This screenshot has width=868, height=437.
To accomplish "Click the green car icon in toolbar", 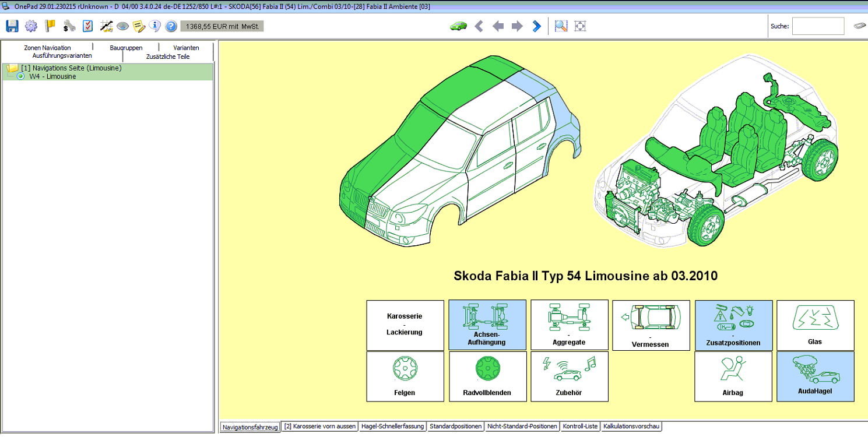I will [x=459, y=26].
